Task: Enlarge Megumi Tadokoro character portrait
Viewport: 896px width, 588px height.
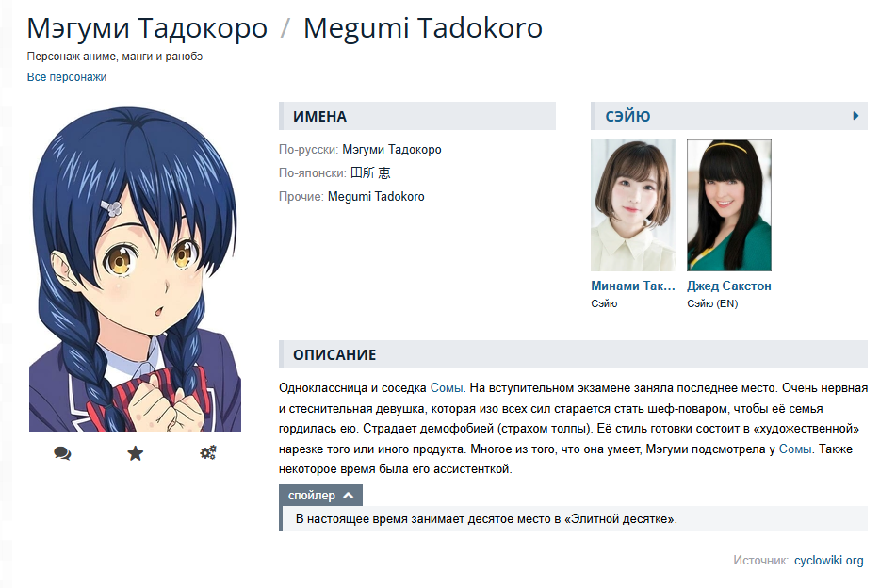Action: click(x=135, y=269)
